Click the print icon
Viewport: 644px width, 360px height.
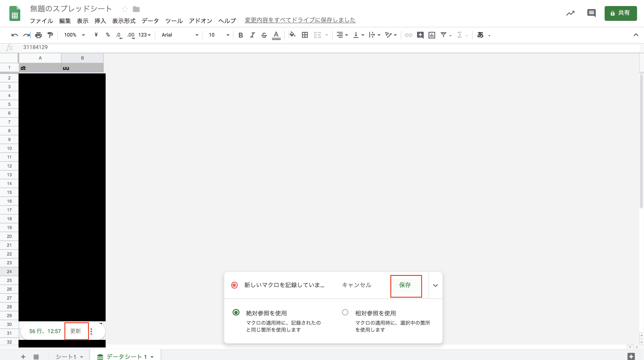tap(38, 35)
